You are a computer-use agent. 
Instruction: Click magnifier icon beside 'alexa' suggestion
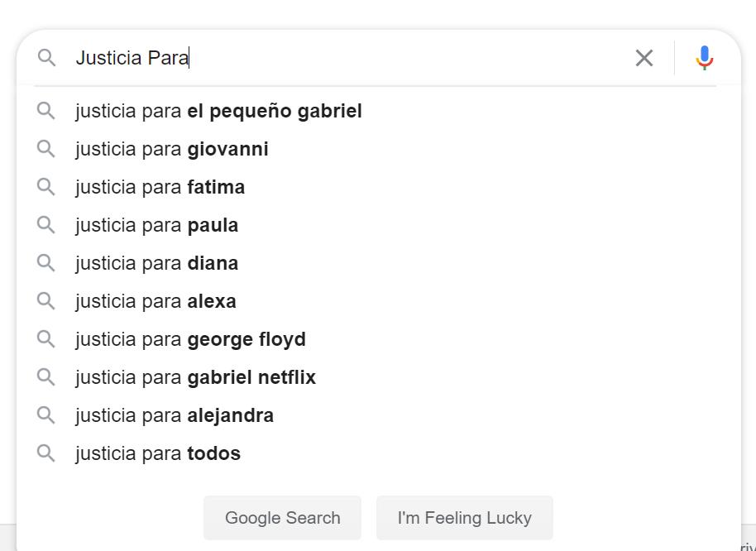tap(46, 301)
